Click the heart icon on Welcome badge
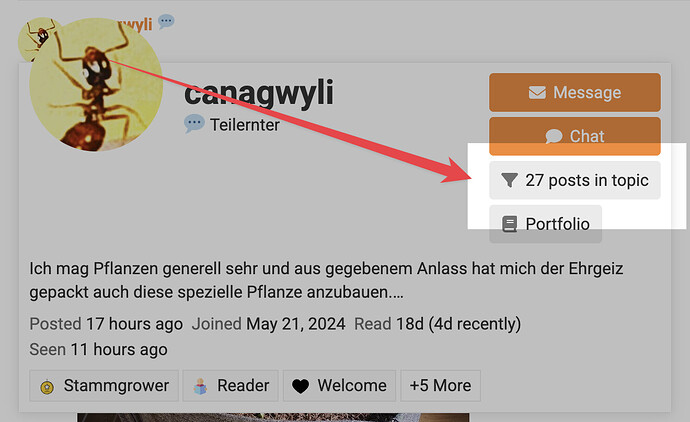The width and height of the screenshot is (690, 422). click(301, 386)
